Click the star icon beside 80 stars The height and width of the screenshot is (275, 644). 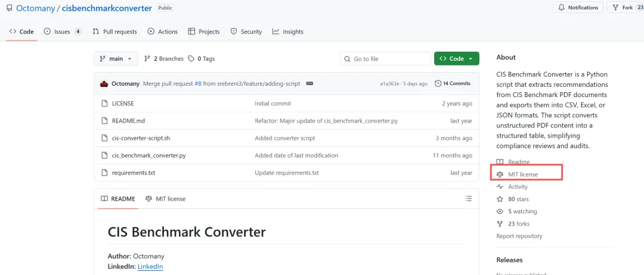500,199
